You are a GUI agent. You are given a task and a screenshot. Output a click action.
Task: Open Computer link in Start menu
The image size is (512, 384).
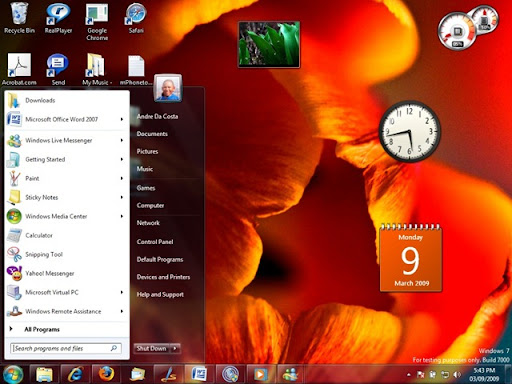pyautogui.click(x=150, y=205)
